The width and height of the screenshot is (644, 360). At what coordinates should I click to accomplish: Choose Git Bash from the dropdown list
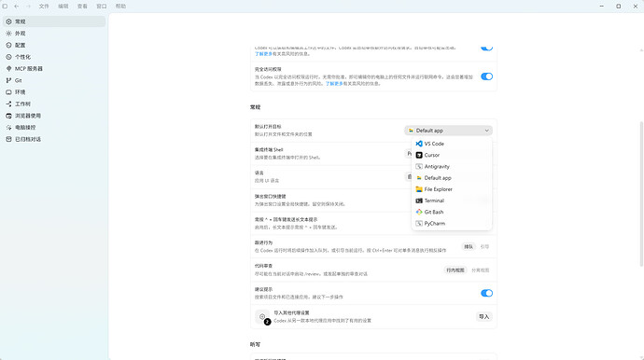point(452,213)
